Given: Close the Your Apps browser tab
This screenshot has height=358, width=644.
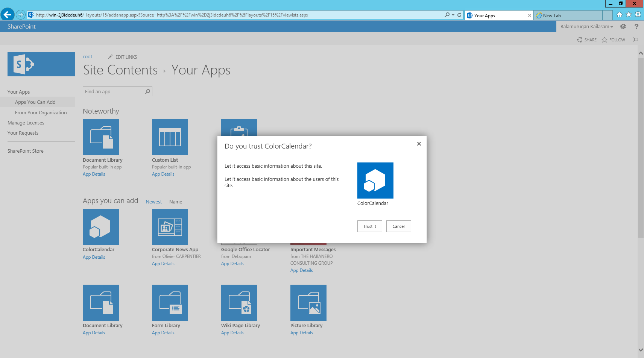Looking at the screenshot, I should click(529, 15).
